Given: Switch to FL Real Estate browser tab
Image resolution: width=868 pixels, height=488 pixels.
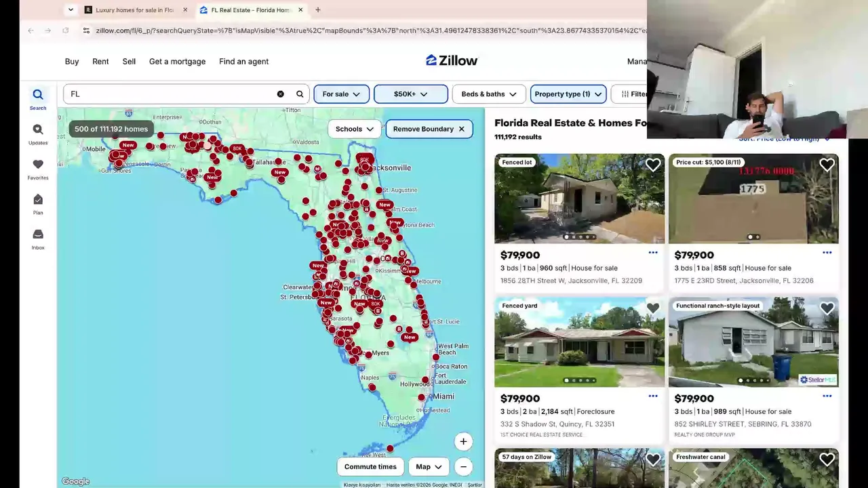Looking at the screenshot, I should point(251,10).
